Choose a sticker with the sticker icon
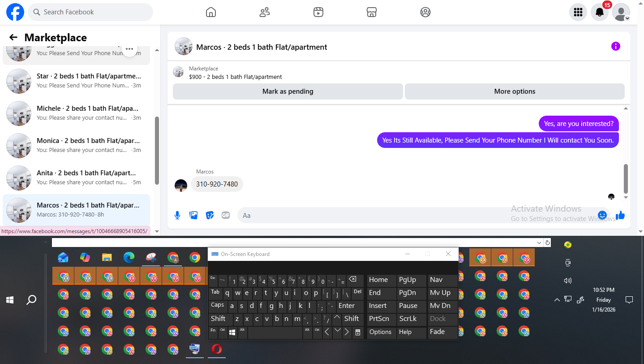 click(x=210, y=215)
